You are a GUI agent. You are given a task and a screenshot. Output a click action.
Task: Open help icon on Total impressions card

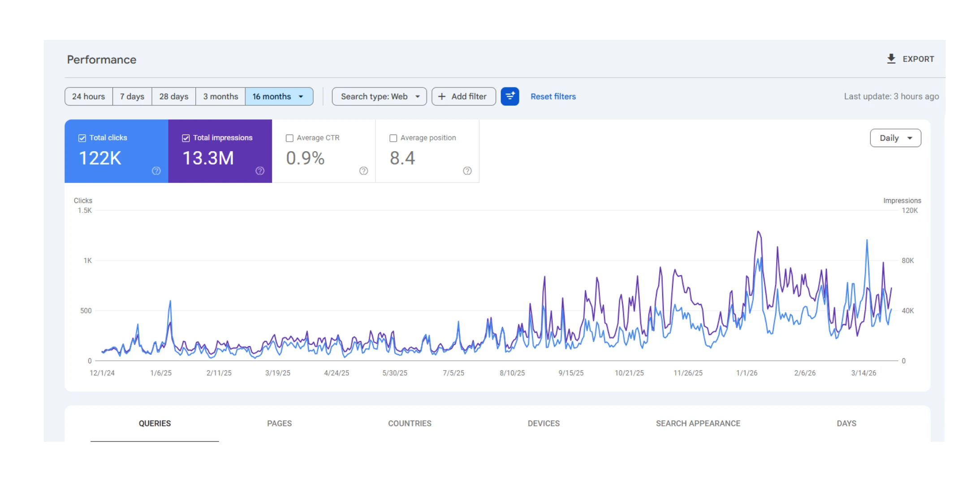coord(260,171)
